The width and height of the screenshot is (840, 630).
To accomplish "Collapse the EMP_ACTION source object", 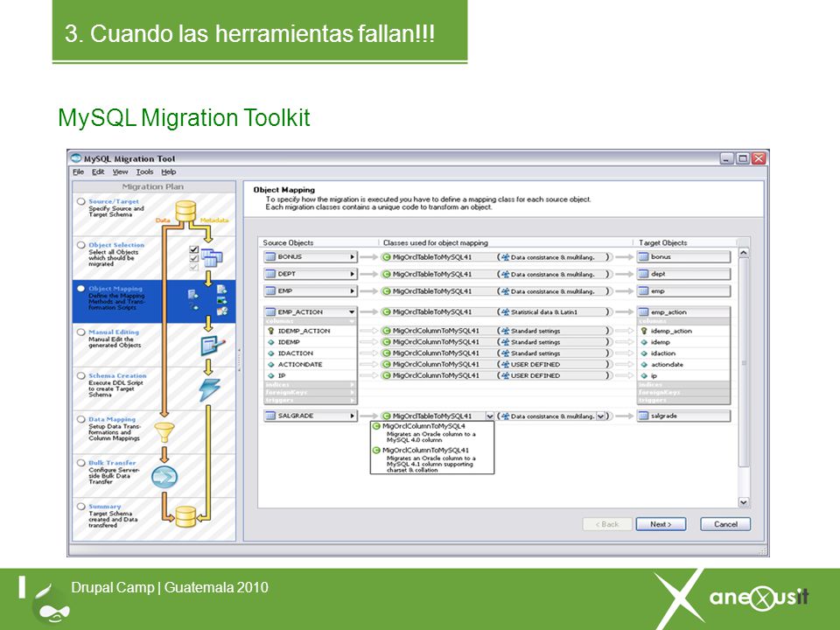I will coord(352,311).
